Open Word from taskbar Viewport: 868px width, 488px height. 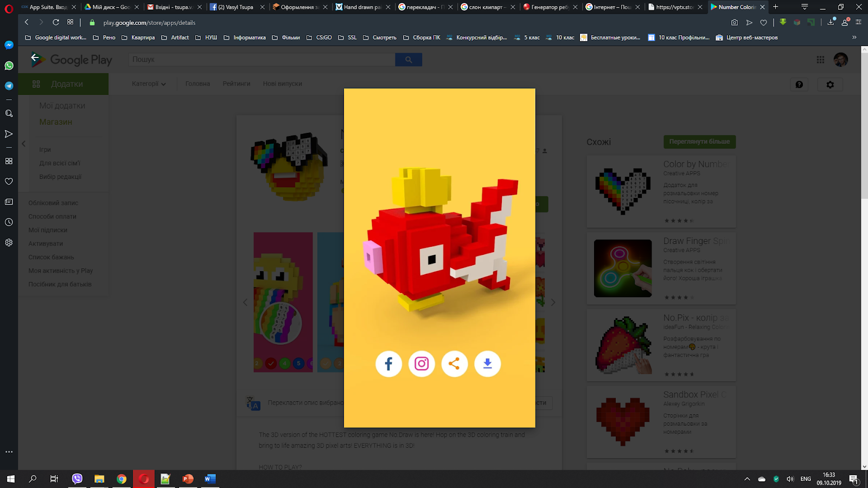[210, 479]
